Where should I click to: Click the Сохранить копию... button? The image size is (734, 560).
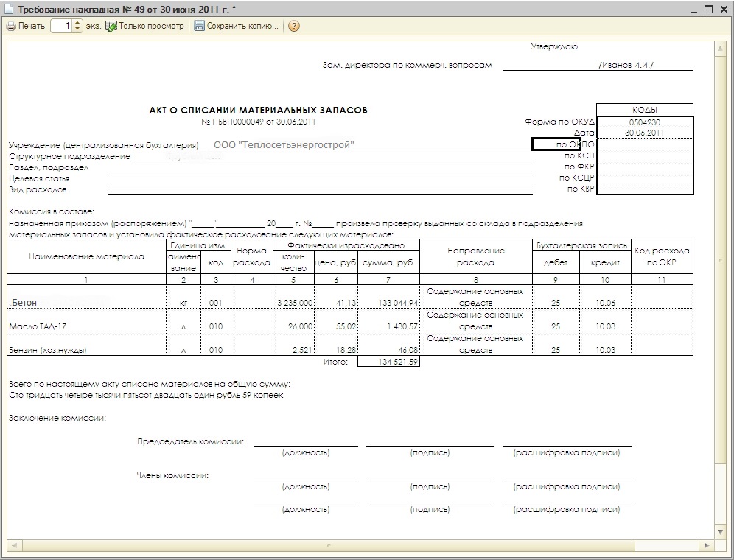pyautogui.click(x=237, y=27)
